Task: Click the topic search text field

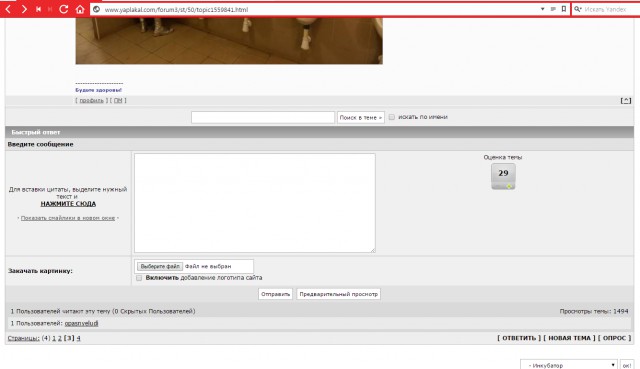Action: 263,118
